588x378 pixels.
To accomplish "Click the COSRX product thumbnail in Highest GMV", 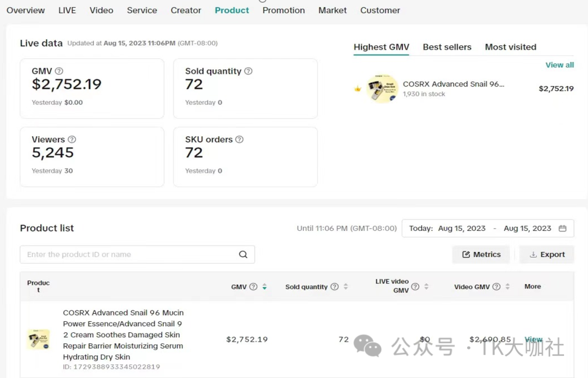I will [x=382, y=89].
